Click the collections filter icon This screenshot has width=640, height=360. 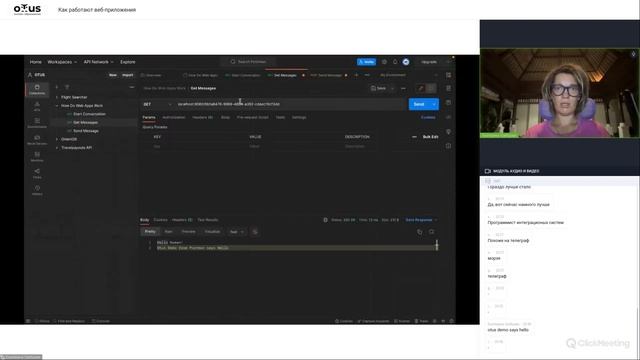pyautogui.click(x=67, y=87)
